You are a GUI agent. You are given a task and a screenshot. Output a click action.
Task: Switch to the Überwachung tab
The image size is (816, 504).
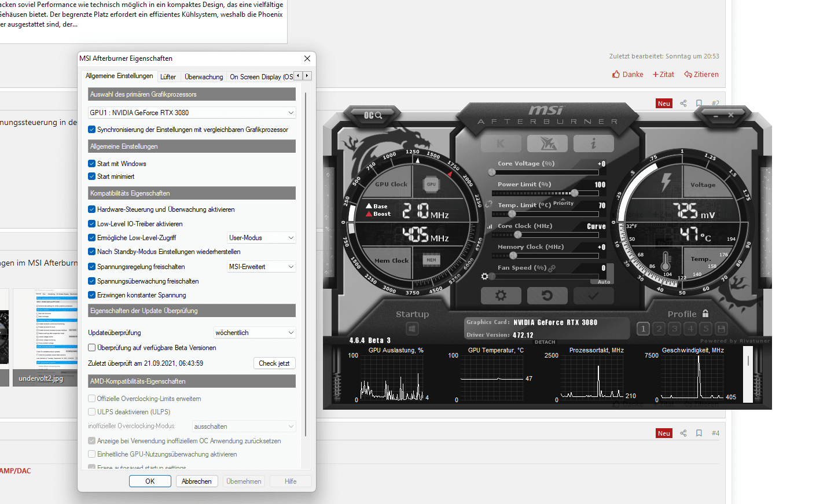204,76
